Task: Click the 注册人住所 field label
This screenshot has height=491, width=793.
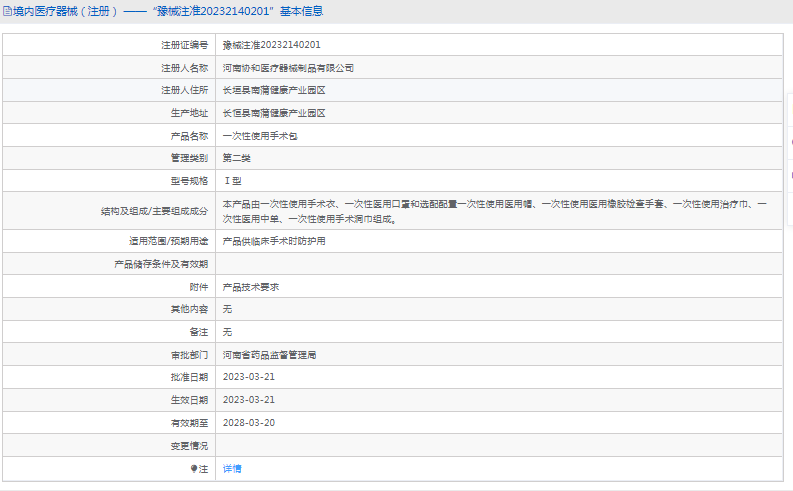Action: point(185,90)
